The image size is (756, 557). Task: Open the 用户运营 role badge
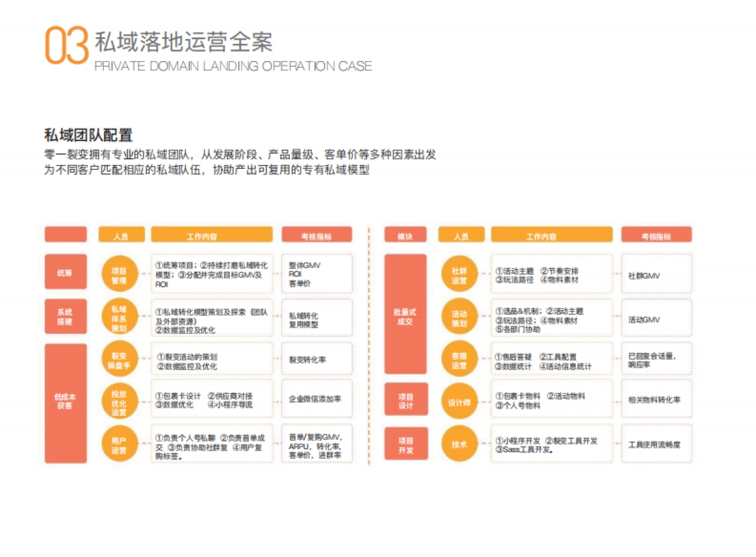coord(120,444)
